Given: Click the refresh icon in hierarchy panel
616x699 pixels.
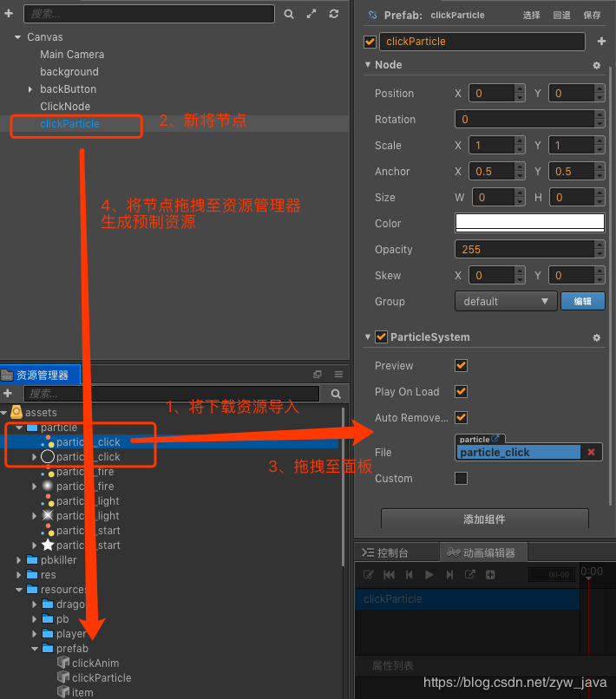Looking at the screenshot, I should 334,14.
